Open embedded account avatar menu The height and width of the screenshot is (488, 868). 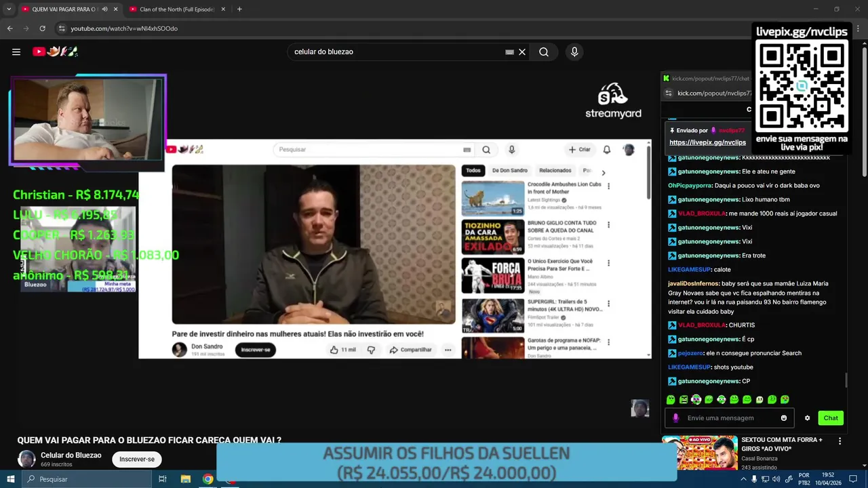coord(629,150)
